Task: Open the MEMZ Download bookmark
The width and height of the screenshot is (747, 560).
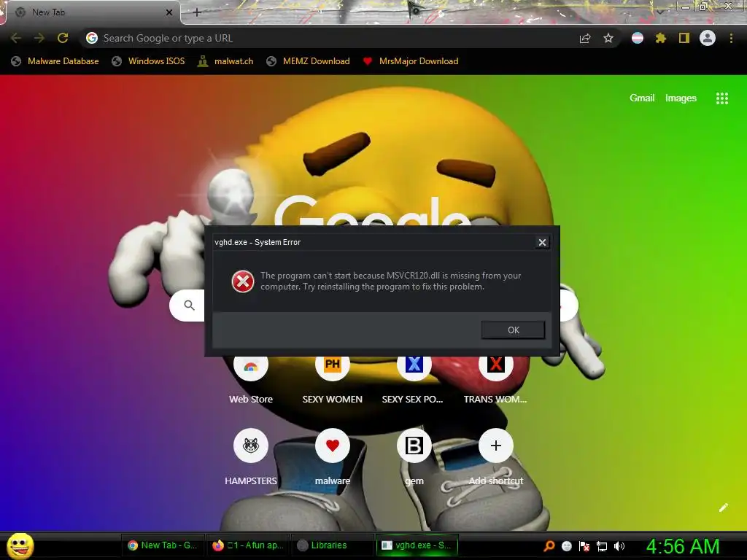Action: tap(309, 61)
